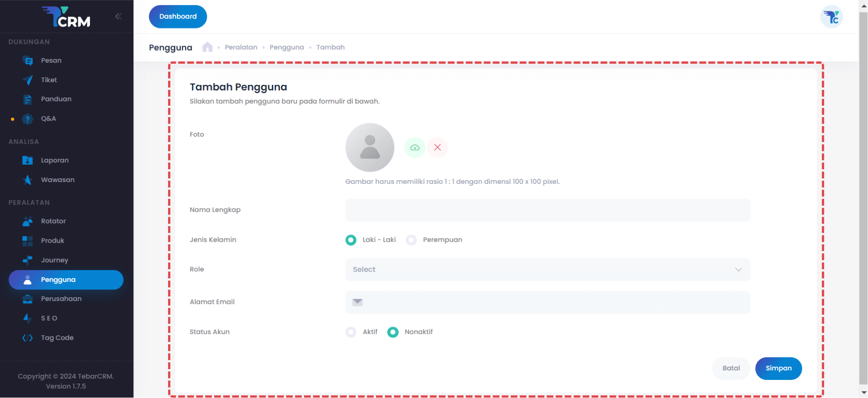868x398 pixels.
Task: Open the Tag Code menu item
Action: point(57,338)
